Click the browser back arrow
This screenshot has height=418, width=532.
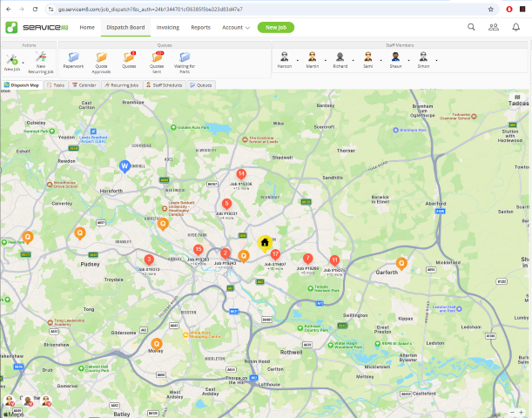[9, 10]
